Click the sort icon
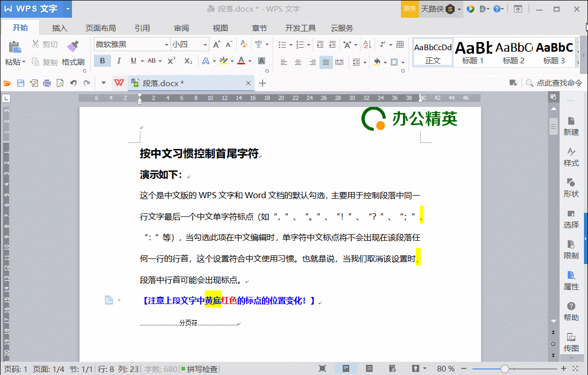This screenshot has width=588, height=375. click(367, 45)
